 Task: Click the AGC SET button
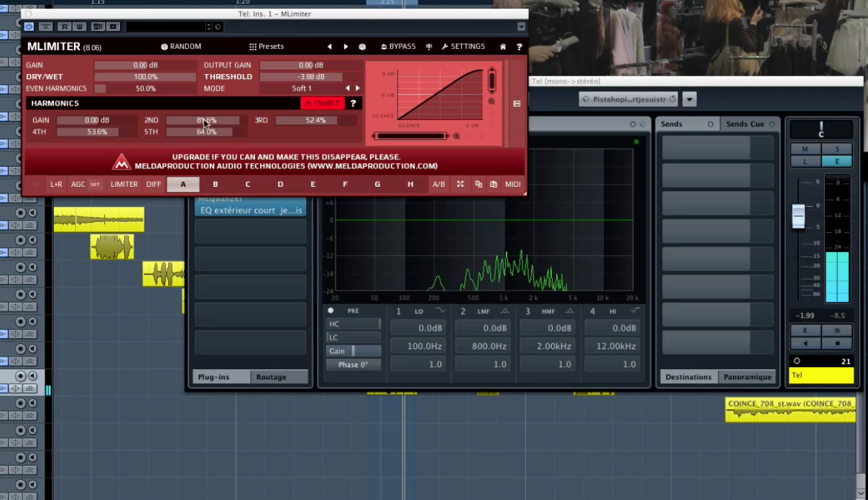(95, 185)
